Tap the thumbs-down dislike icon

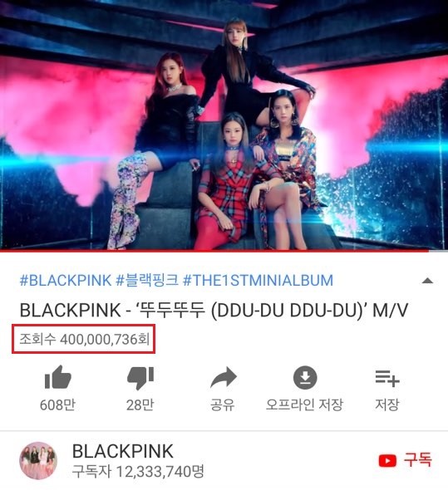140,378
